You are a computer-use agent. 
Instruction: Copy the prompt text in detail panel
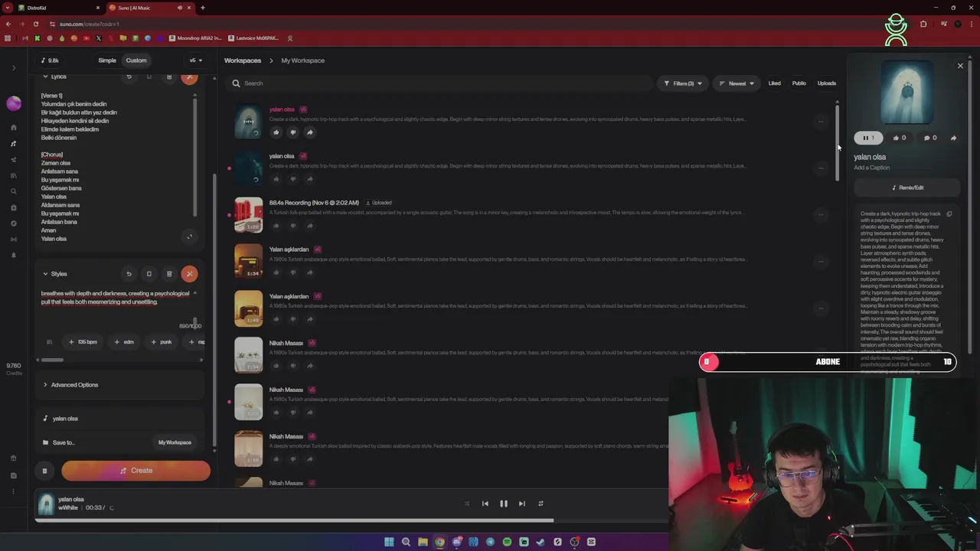click(x=949, y=214)
